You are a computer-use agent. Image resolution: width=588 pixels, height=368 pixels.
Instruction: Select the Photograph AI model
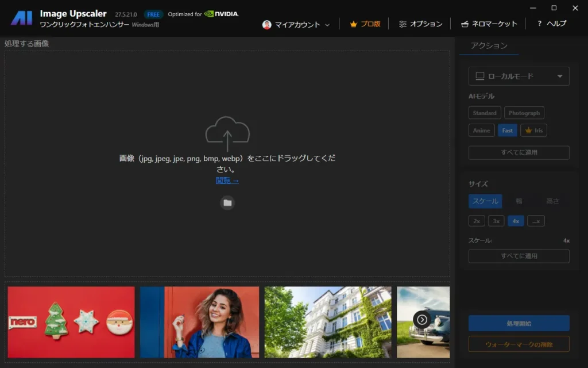[x=524, y=113]
